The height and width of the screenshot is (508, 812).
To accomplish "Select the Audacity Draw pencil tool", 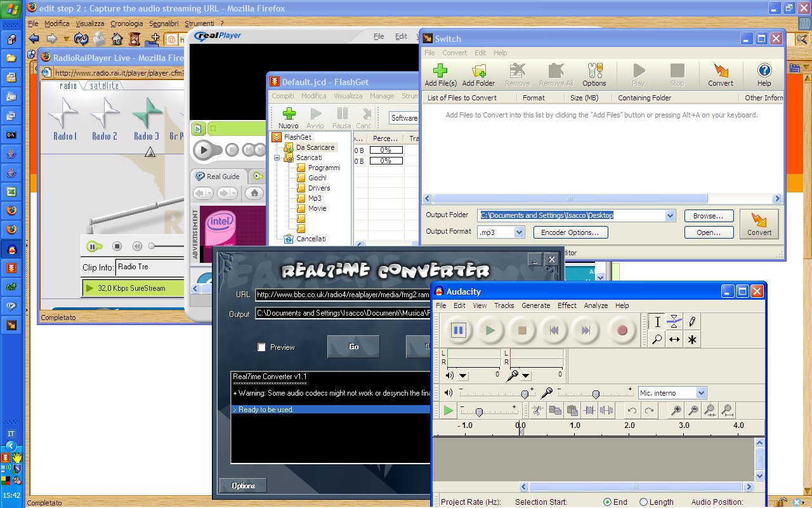I will click(x=692, y=322).
